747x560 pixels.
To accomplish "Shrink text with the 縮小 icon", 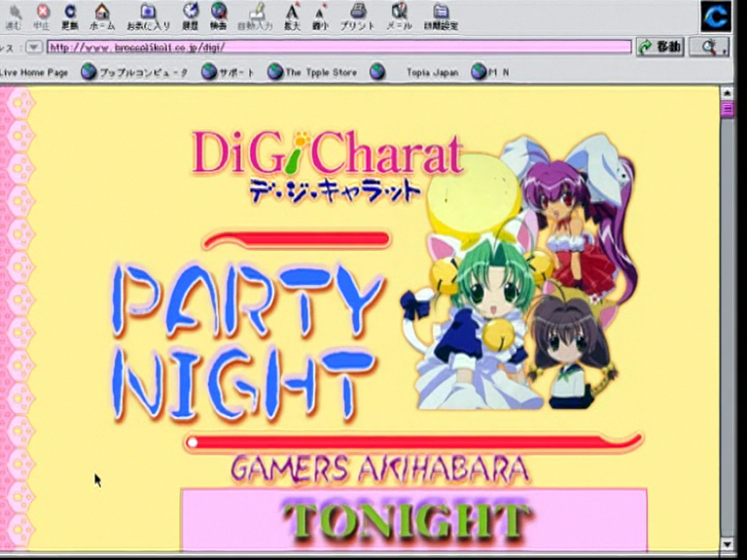I will pyautogui.click(x=320, y=17).
